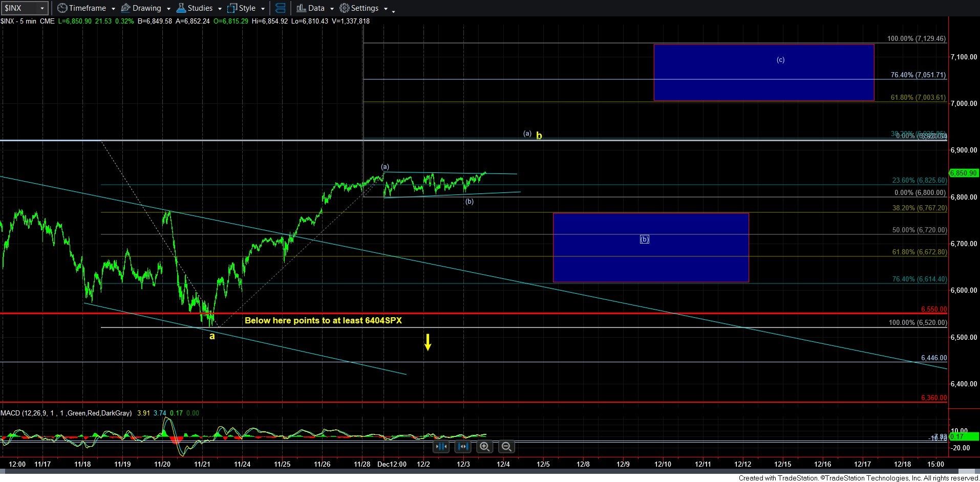Compress bar spacing on chart
980x482 pixels.
pos(441,447)
